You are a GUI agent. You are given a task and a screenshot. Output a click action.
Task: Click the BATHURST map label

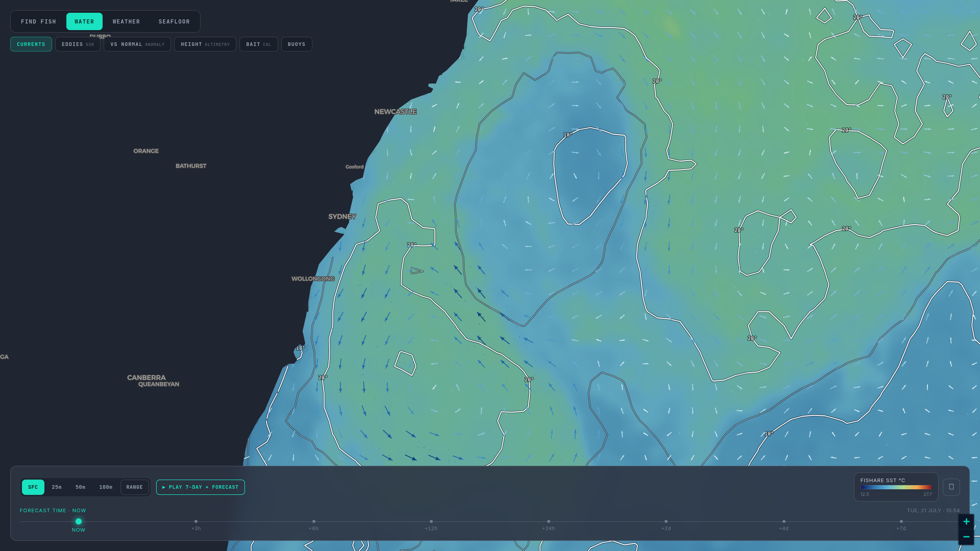(x=191, y=166)
